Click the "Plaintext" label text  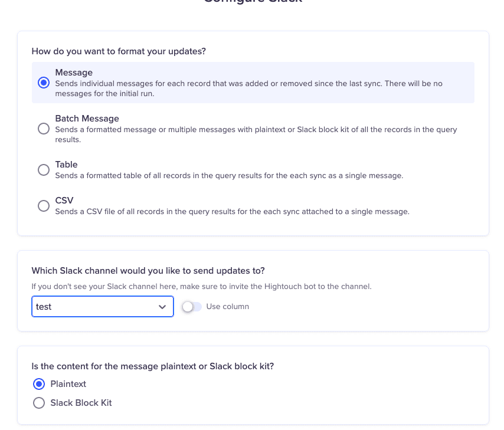coord(68,384)
